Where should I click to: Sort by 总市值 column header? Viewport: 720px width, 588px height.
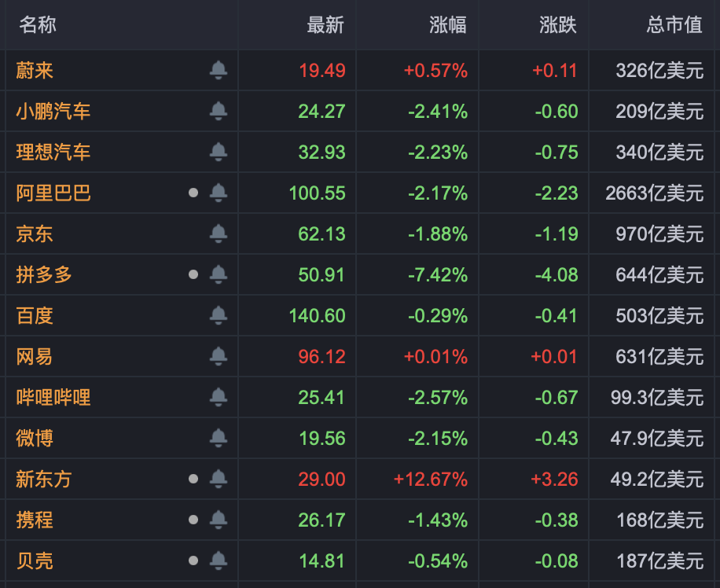click(x=674, y=25)
